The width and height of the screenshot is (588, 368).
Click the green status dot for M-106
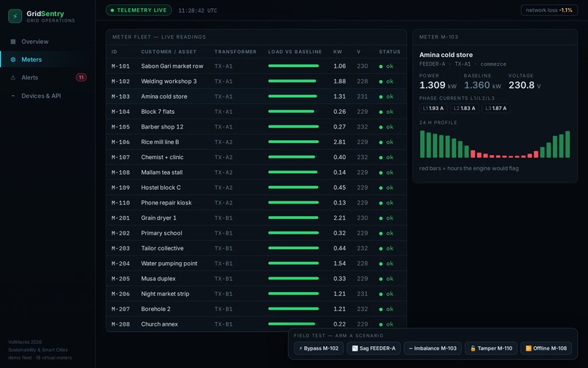click(381, 142)
